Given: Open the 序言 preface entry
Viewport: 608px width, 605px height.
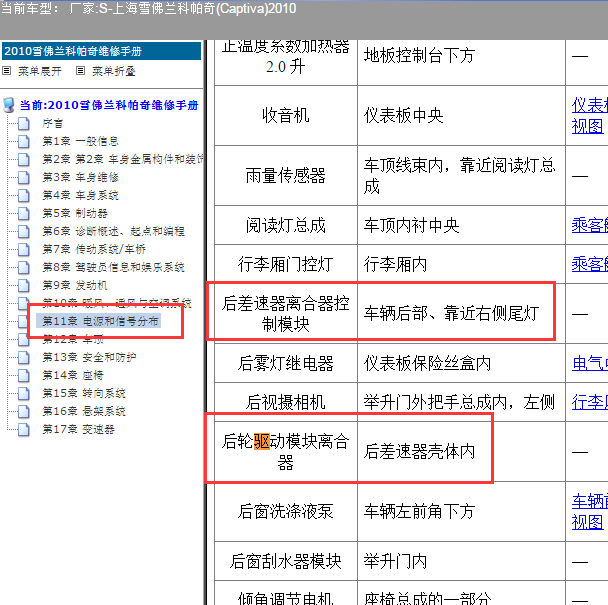Looking at the screenshot, I should [52, 124].
